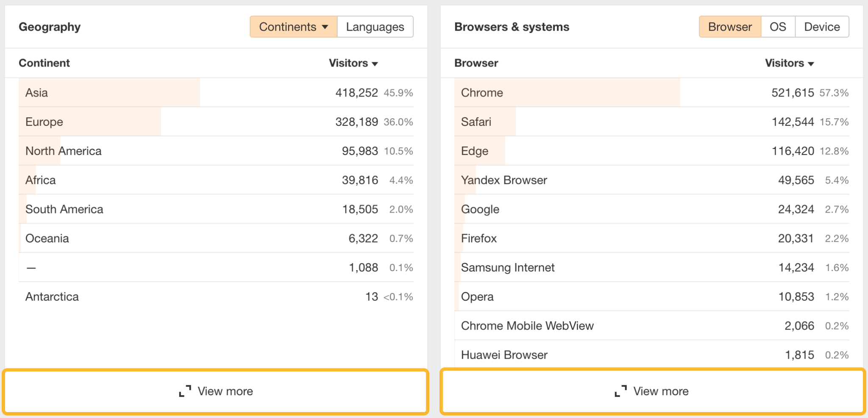Switch to the Device tab
The width and height of the screenshot is (868, 418).
(821, 27)
